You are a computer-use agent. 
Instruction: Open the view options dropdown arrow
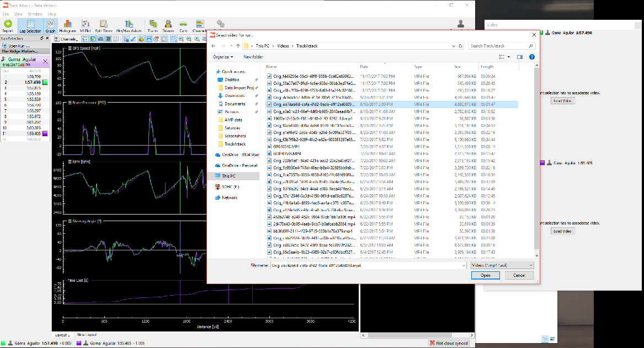point(509,57)
